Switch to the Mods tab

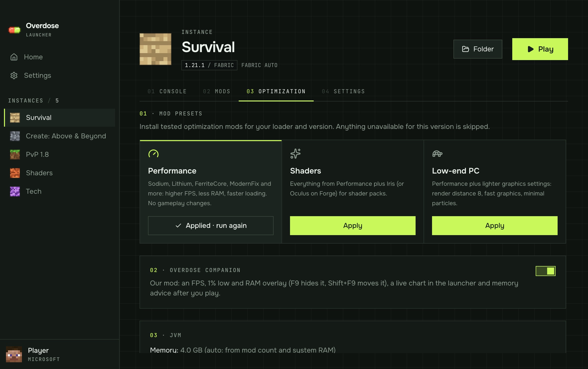217,92
